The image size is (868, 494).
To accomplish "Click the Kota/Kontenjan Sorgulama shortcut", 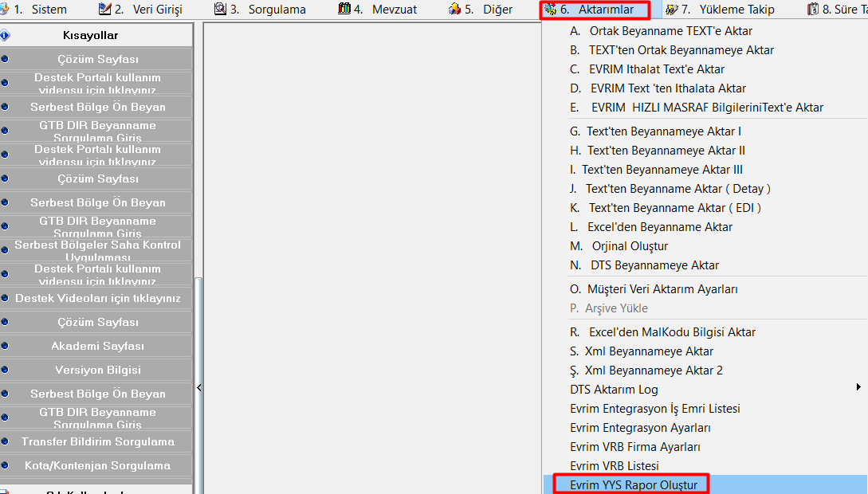I will point(97,466).
